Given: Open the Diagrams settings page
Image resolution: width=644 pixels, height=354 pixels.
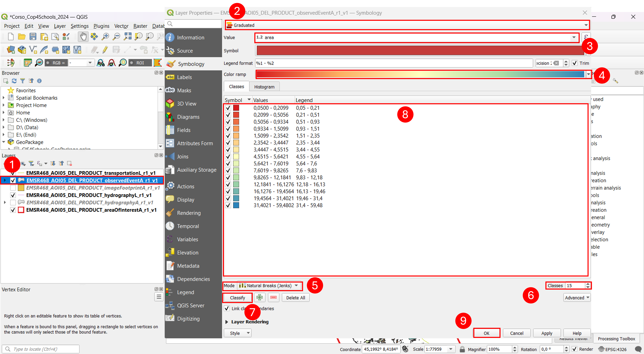Looking at the screenshot, I should tap(188, 117).
